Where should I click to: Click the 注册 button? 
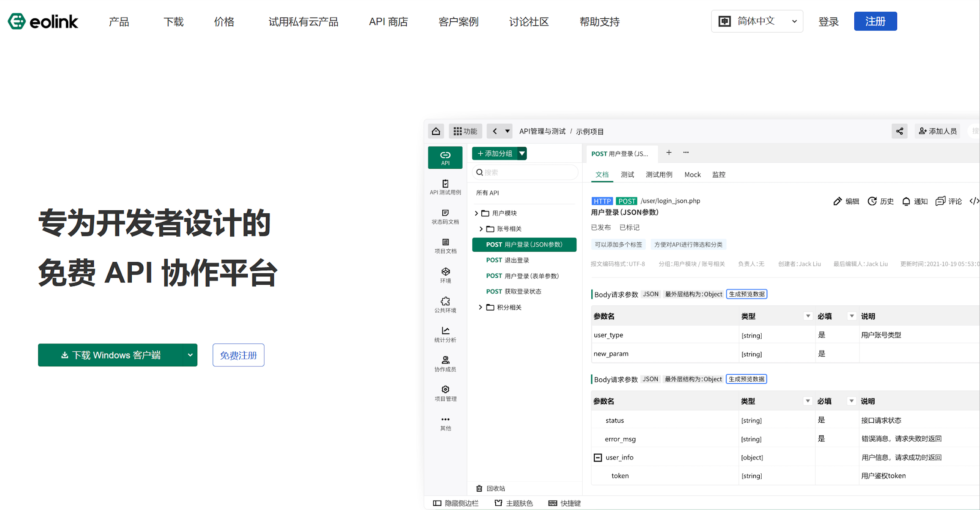875,21
